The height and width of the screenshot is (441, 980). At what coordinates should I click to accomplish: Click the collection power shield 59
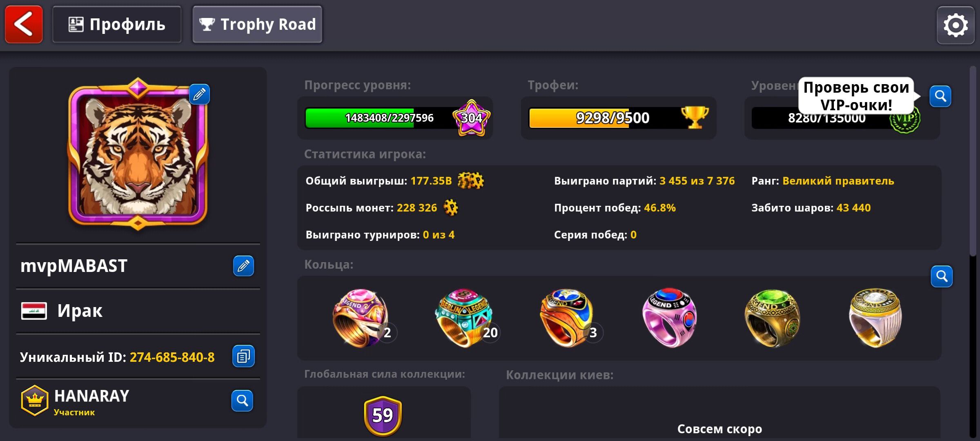point(383,416)
